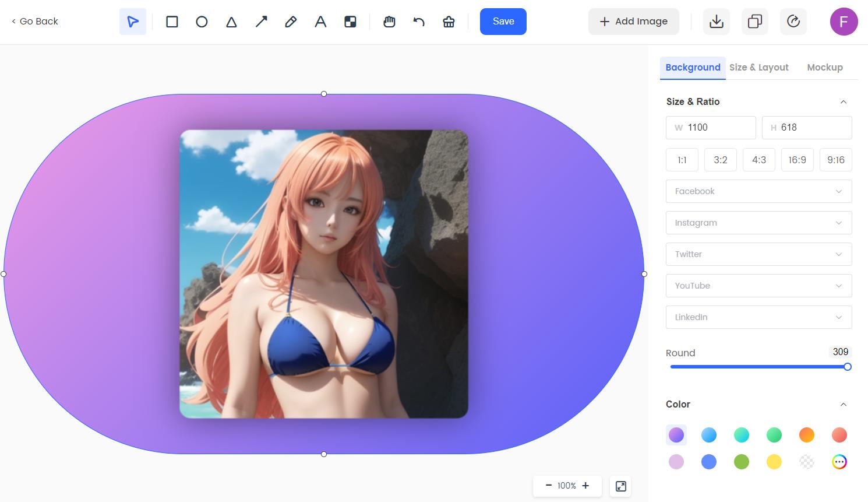Save the current design
The width and height of the screenshot is (868, 502).
[503, 22]
